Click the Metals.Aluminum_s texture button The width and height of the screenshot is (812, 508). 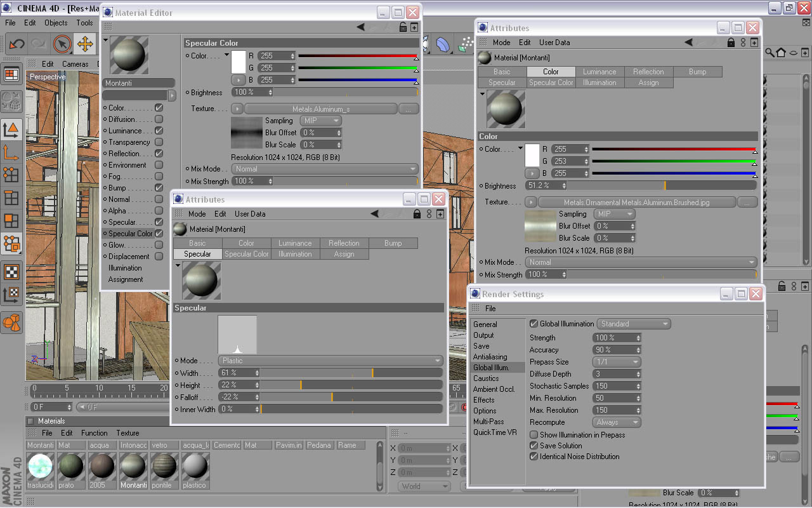tap(321, 109)
